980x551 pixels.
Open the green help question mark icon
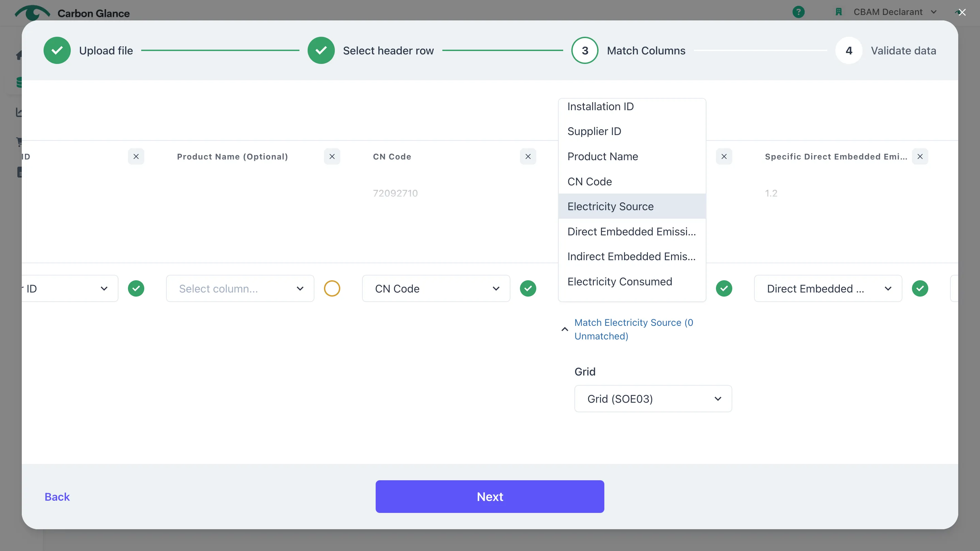(x=798, y=12)
